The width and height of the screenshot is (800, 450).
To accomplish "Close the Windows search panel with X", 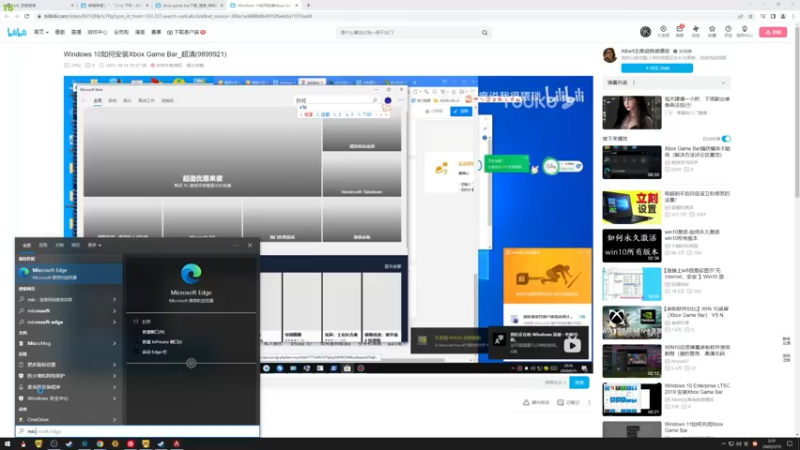I will click(x=250, y=245).
